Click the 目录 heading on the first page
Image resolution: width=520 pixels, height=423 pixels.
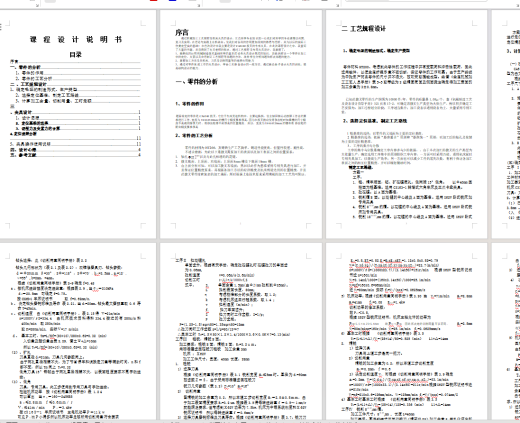75,55
